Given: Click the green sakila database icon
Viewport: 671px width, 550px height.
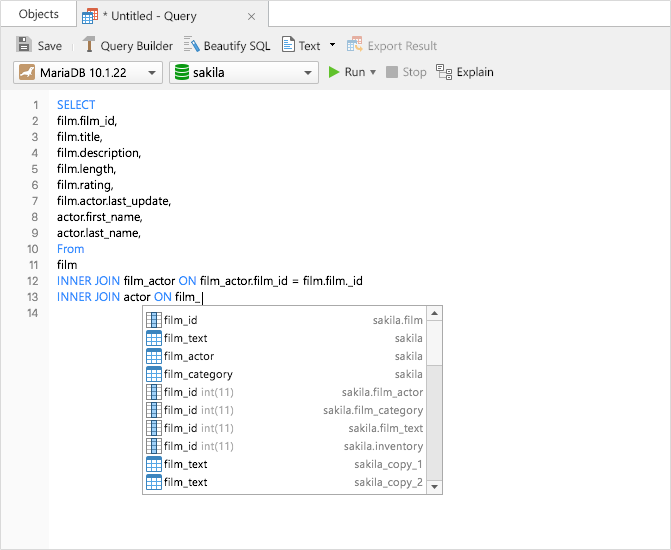Looking at the screenshot, I should pyautogui.click(x=181, y=72).
